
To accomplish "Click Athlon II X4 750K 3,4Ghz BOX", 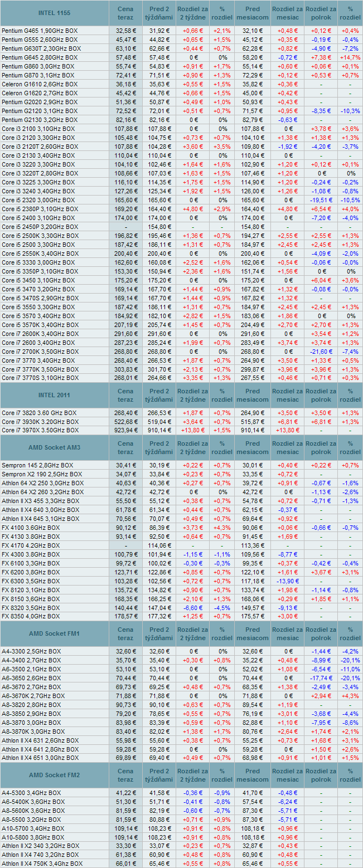I will 42,864.
